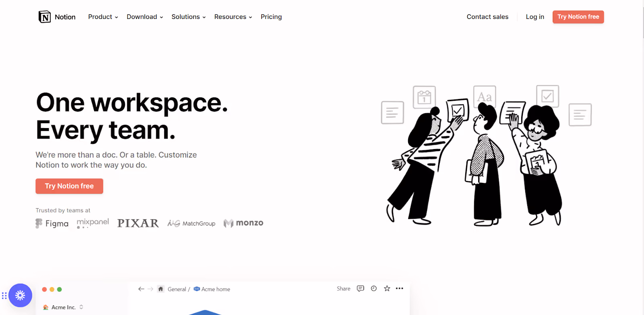This screenshot has height=315, width=644.
Task: Click the home icon next to General
Action: pos(161,289)
